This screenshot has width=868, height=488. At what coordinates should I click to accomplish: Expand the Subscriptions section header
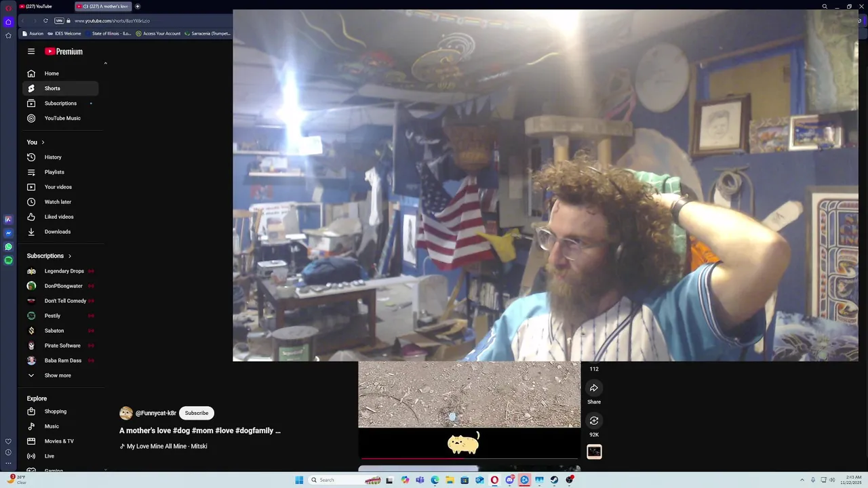coord(50,256)
